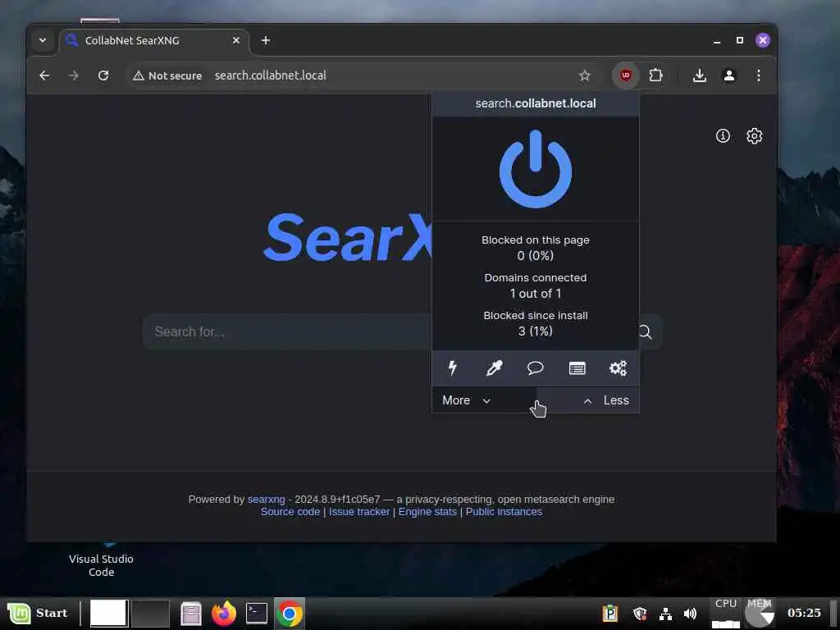The image size is (840, 630).
Task: Open the Issue tracker link
Action: point(359,512)
